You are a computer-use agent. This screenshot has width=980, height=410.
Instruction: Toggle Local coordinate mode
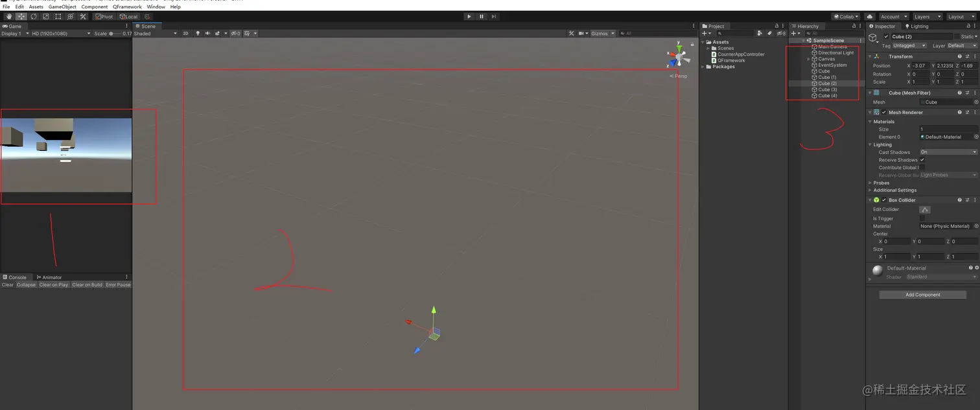(129, 16)
